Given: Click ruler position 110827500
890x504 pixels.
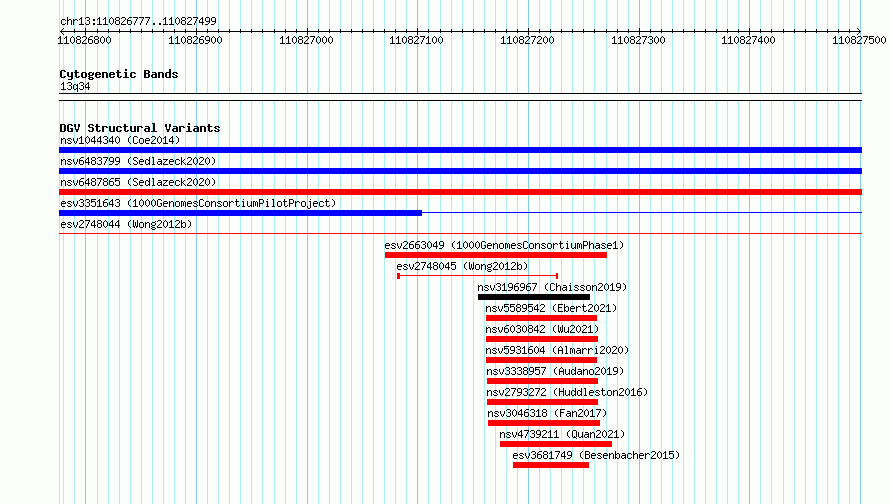Looking at the screenshot, I should pos(859,40).
